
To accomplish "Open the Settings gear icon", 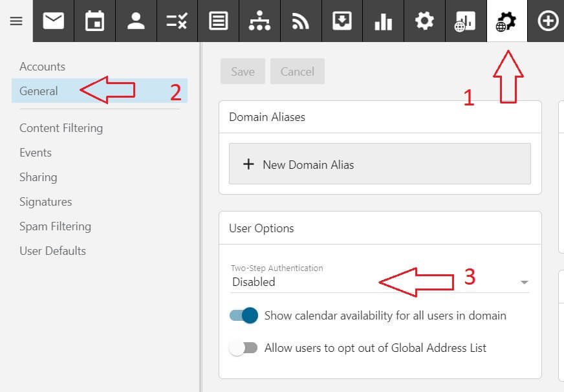I will tap(424, 21).
